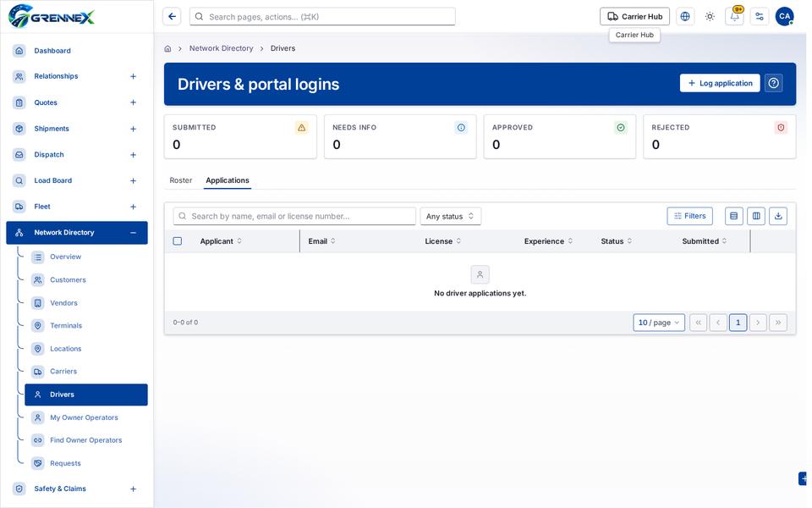Switch table density with the rows icon
Viewport: 812px width, 508px height.
point(733,216)
